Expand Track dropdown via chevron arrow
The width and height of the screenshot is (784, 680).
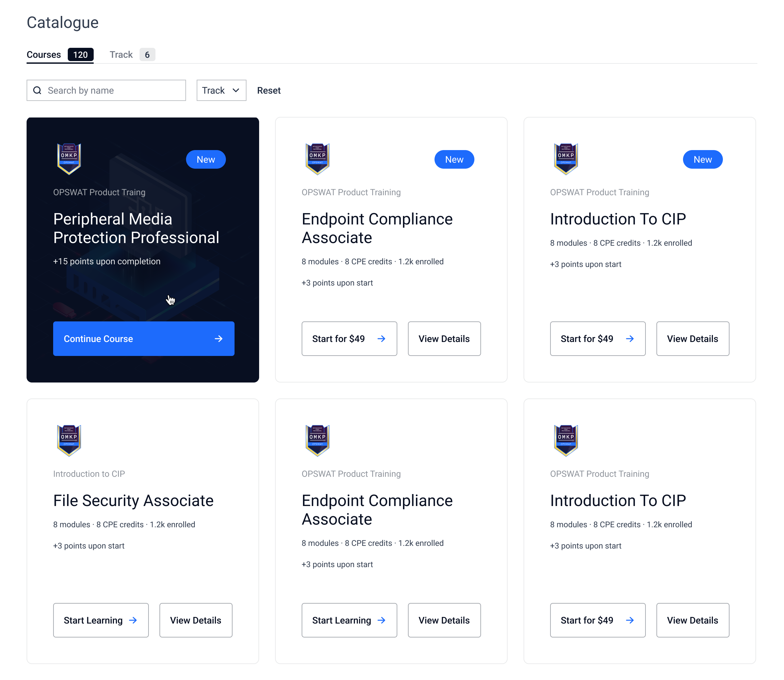point(236,90)
